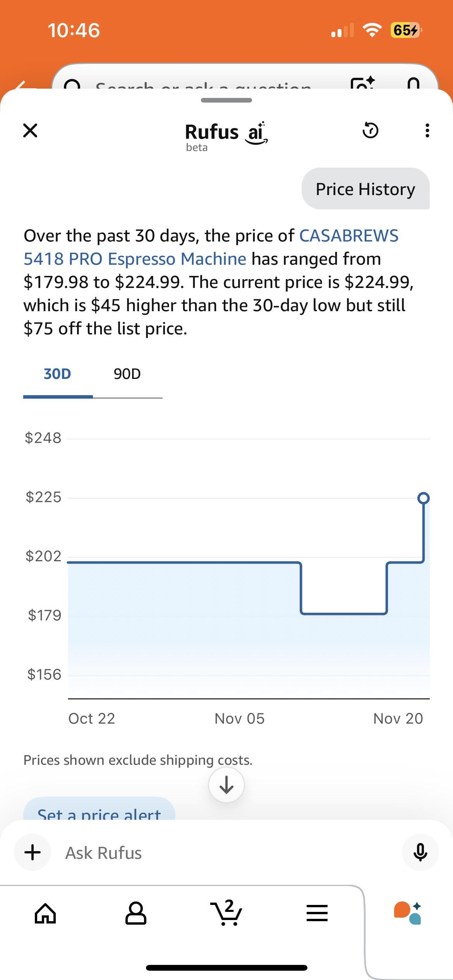453x980 pixels.
Task: Go to Home tab icon
Action: pyautogui.click(x=46, y=913)
